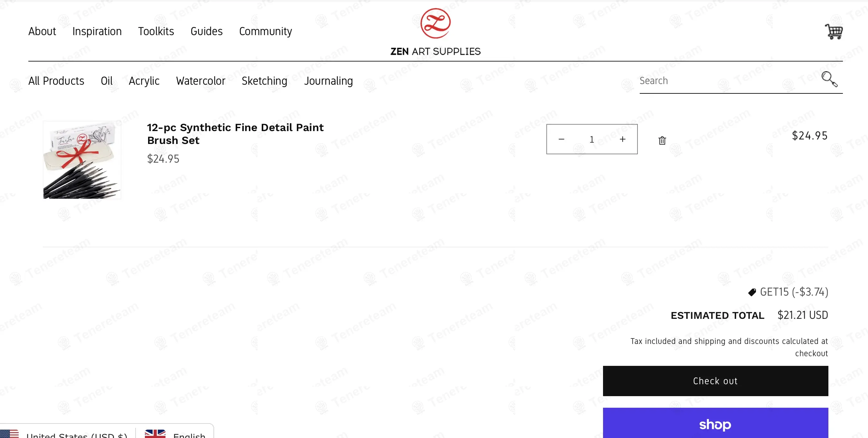Open the Community menu
The width and height of the screenshot is (868, 438).
[x=266, y=31]
